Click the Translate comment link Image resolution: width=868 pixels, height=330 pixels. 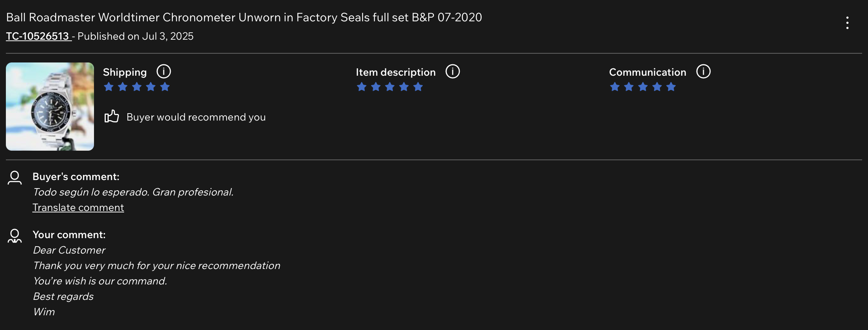(x=78, y=208)
